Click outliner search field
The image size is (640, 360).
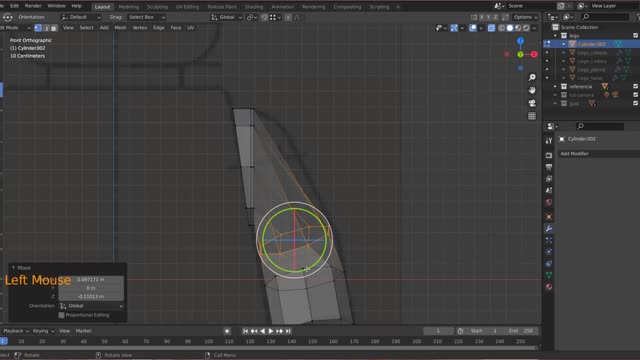pos(605,17)
